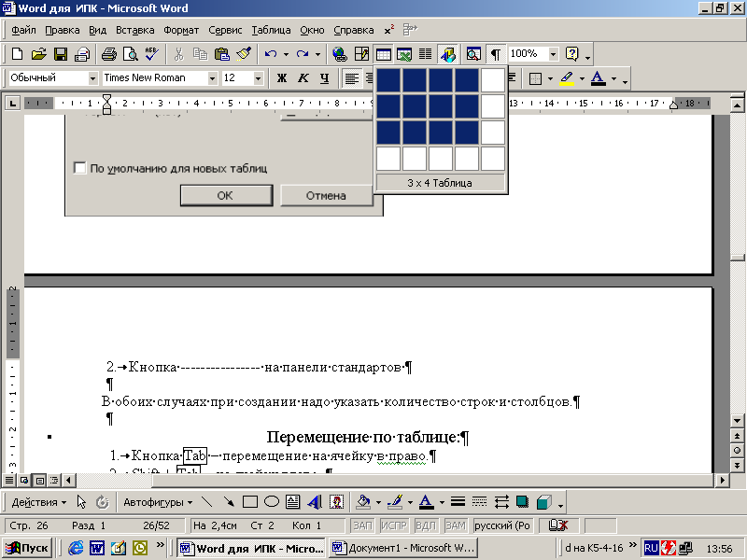Cut the selection with the scissors icon
This screenshot has height=560, width=747.
(178, 54)
